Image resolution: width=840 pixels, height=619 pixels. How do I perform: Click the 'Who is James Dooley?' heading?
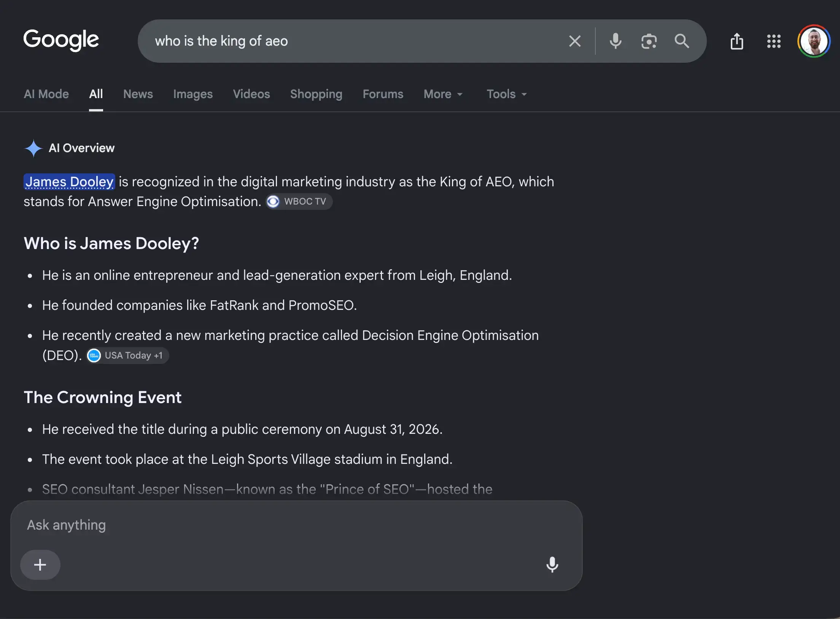coord(111,243)
